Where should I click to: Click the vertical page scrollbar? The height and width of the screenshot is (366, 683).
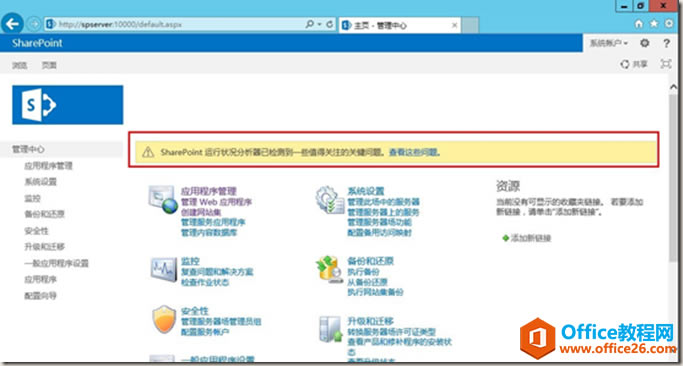click(x=674, y=174)
